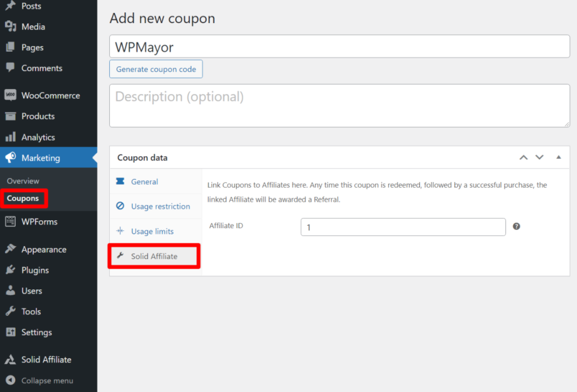
Task: Click the Analytics bar chart icon
Action: pyautogui.click(x=11, y=137)
